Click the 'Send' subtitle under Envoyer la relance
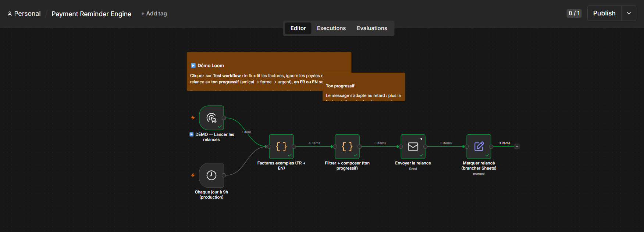This screenshot has height=232, width=644. 413,169
